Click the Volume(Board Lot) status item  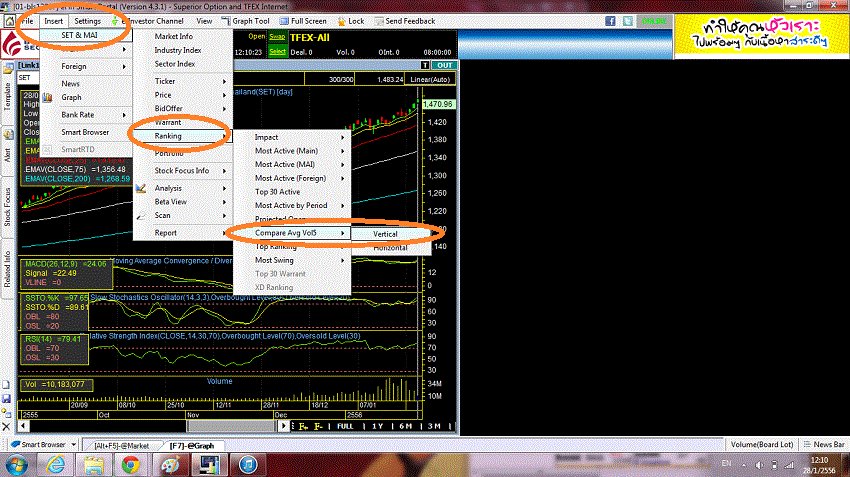(x=762, y=444)
